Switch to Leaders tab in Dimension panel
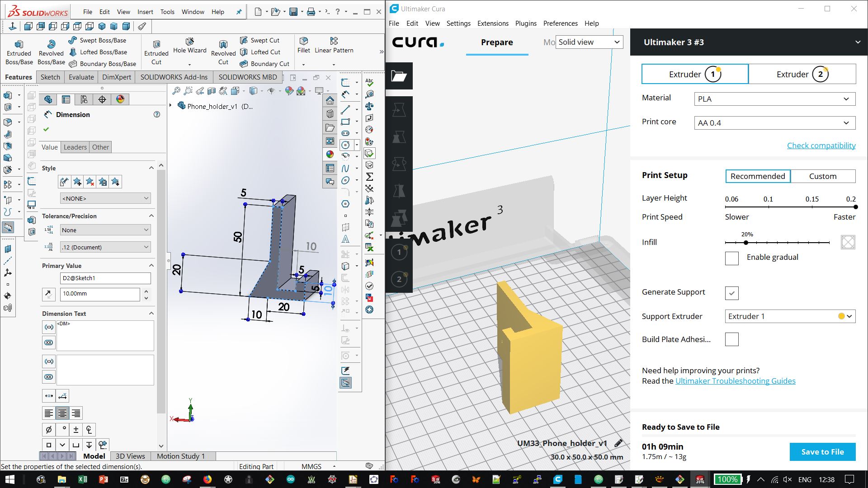868x488 pixels. pos(75,147)
